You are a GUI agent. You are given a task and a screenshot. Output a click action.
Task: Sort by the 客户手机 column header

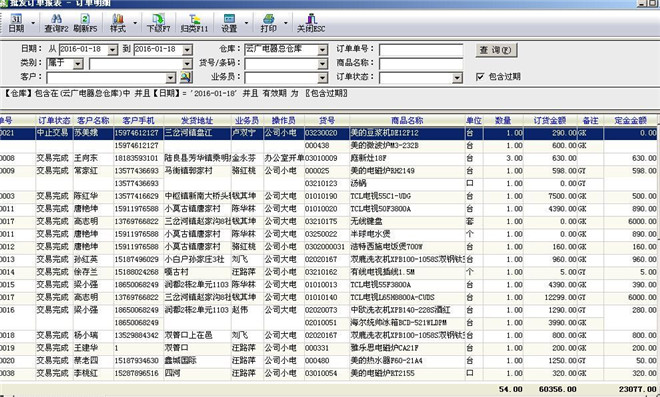(138, 120)
